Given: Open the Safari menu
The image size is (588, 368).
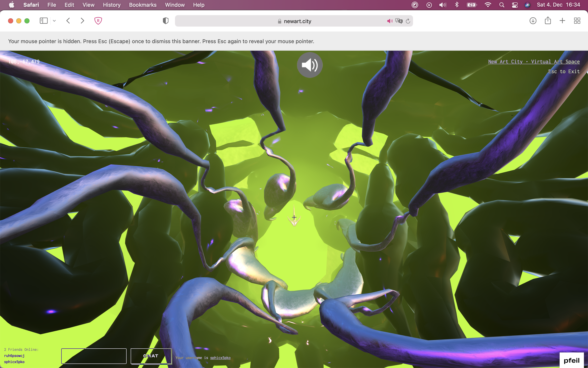Looking at the screenshot, I should tap(31, 5).
